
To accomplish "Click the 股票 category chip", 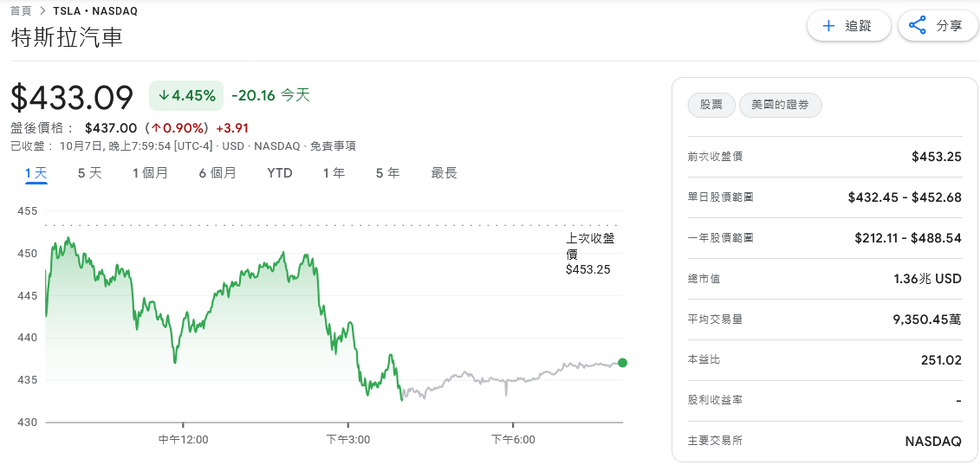I will (x=711, y=105).
